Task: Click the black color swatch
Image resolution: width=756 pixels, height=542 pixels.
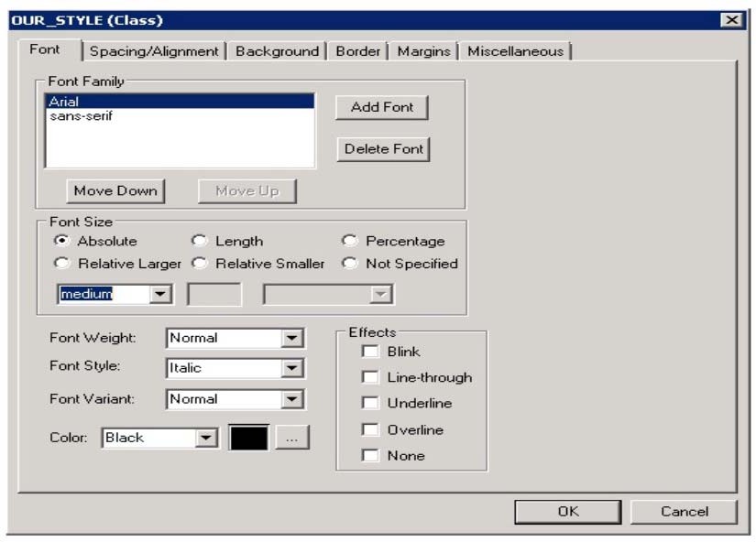Action: point(248,438)
